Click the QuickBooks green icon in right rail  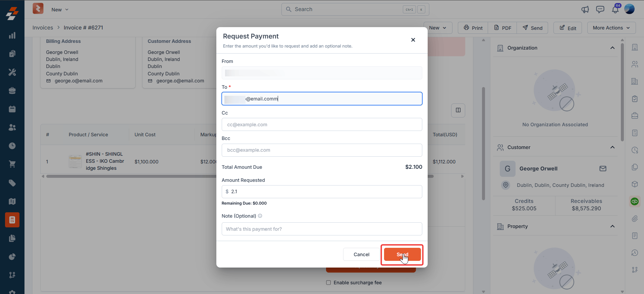(634, 201)
